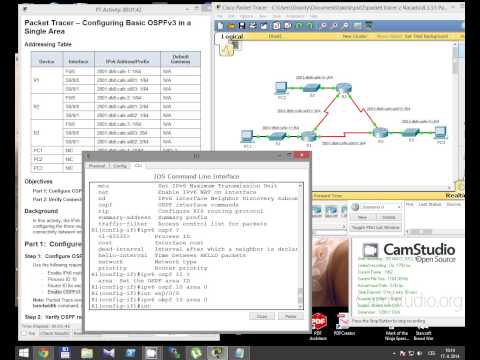
Task: Click the workspace vertical scrollbar in Packet Tracer
Action: [455, 115]
